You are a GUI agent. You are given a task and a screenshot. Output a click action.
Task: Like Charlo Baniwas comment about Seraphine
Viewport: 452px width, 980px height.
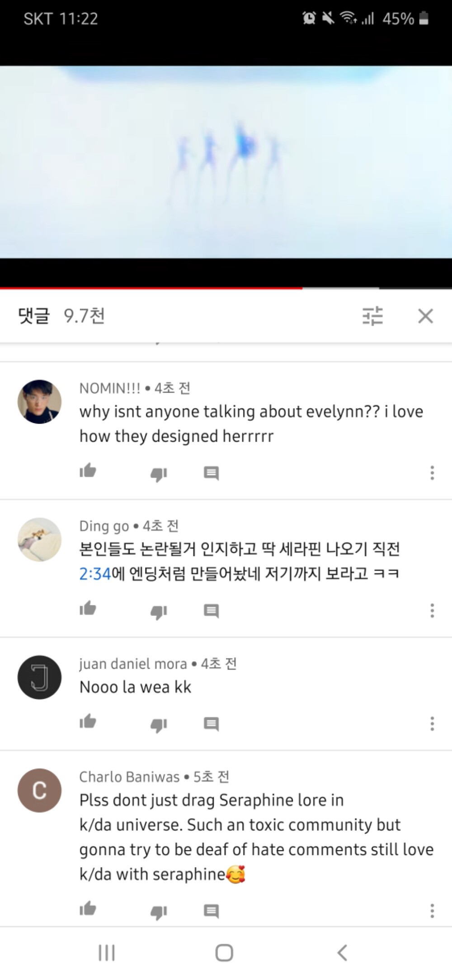tap(88, 909)
